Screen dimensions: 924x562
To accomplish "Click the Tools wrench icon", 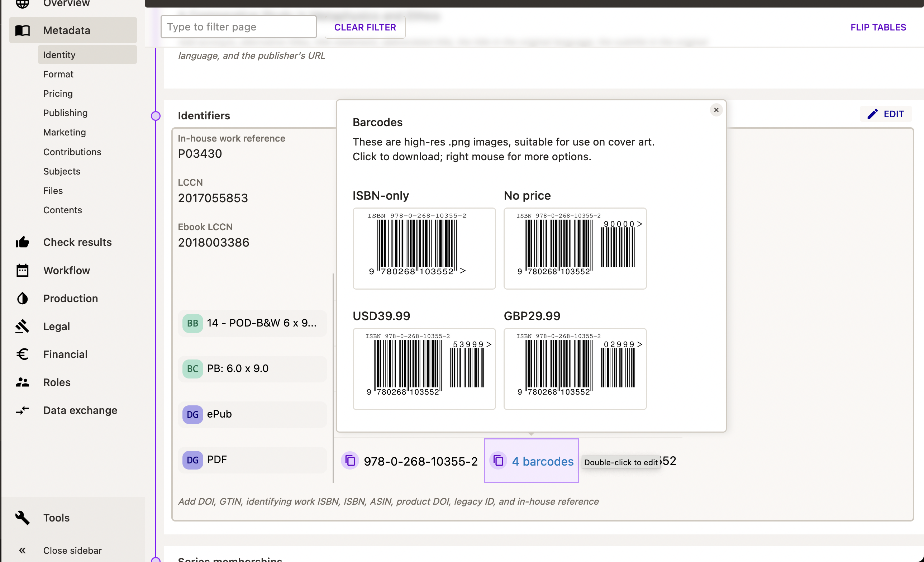I will [x=23, y=518].
